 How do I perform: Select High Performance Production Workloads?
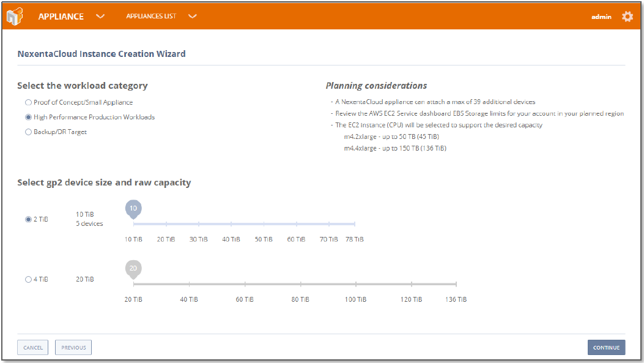(x=28, y=117)
